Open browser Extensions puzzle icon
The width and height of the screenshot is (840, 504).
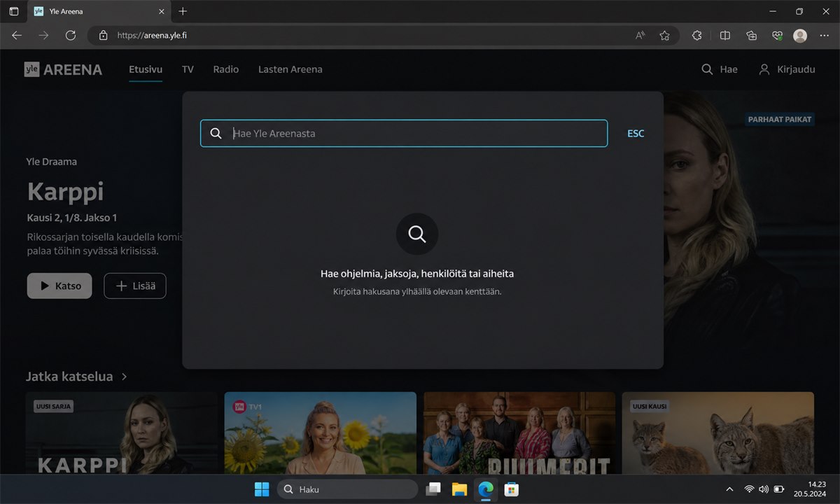pos(696,36)
